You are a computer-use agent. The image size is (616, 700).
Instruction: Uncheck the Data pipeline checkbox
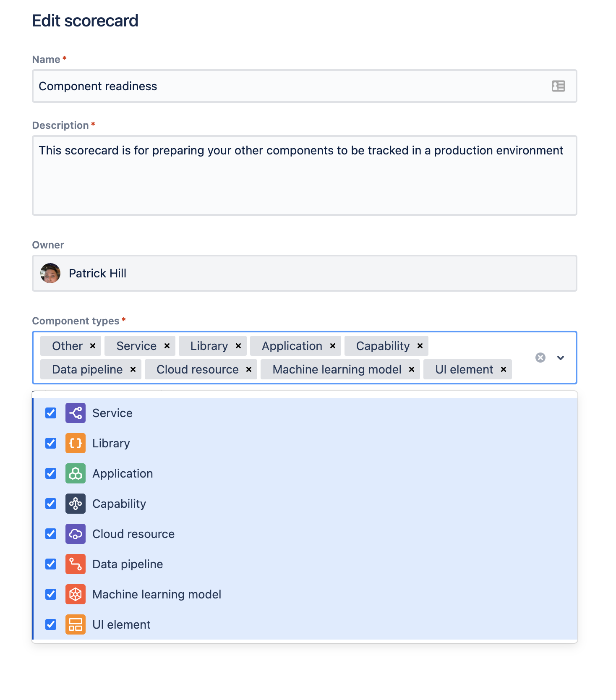(50, 564)
